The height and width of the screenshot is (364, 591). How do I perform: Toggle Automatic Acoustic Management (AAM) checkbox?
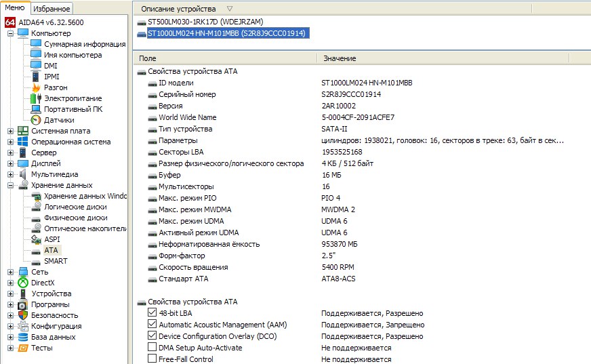[152, 324]
